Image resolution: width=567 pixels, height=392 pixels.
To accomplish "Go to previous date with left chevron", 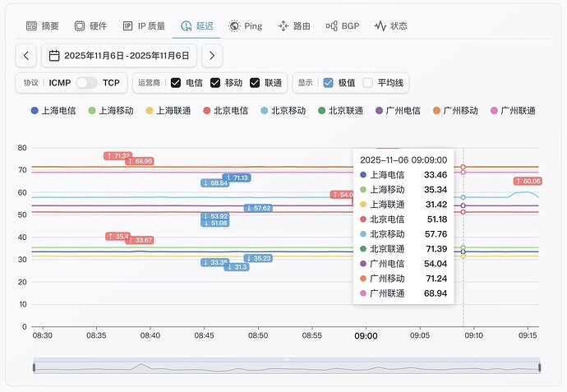I will (26, 56).
